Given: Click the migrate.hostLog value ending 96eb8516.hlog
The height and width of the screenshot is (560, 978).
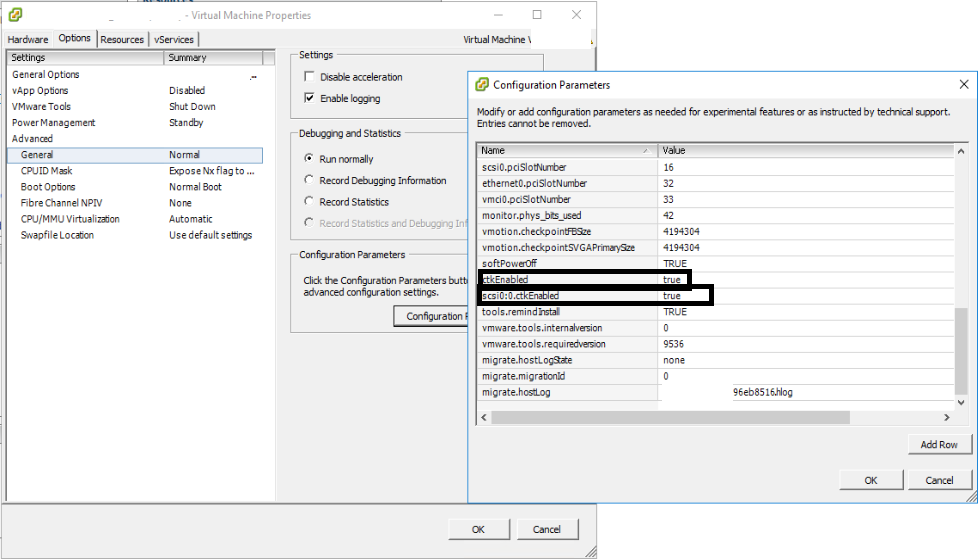Looking at the screenshot, I should click(x=763, y=392).
